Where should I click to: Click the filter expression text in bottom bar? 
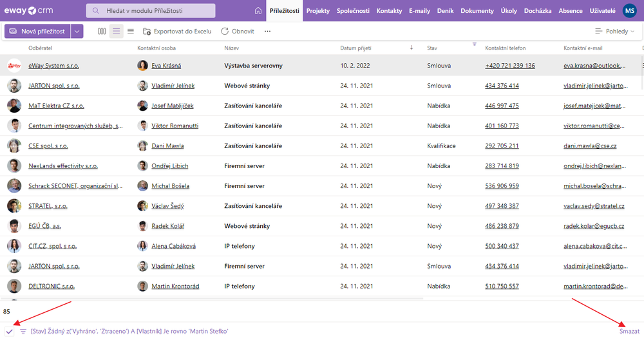tap(129, 332)
